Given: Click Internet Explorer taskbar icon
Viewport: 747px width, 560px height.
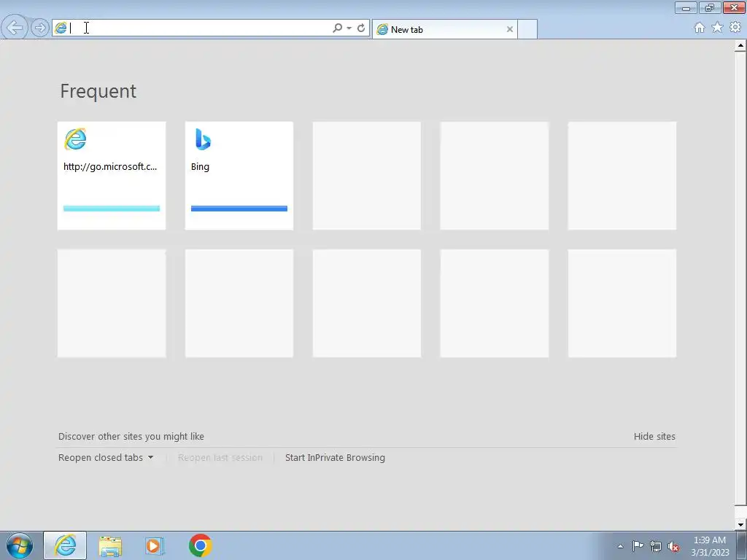Looking at the screenshot, I should (65, 545).
